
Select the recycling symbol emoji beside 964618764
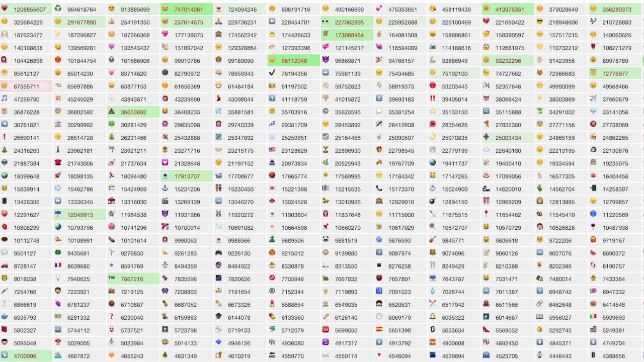coord(58,9)
